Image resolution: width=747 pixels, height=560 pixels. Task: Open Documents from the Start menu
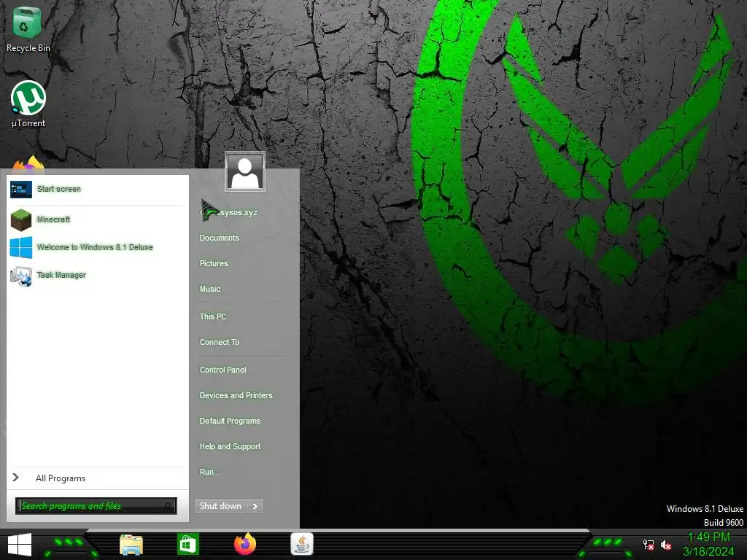pos(219,238)
